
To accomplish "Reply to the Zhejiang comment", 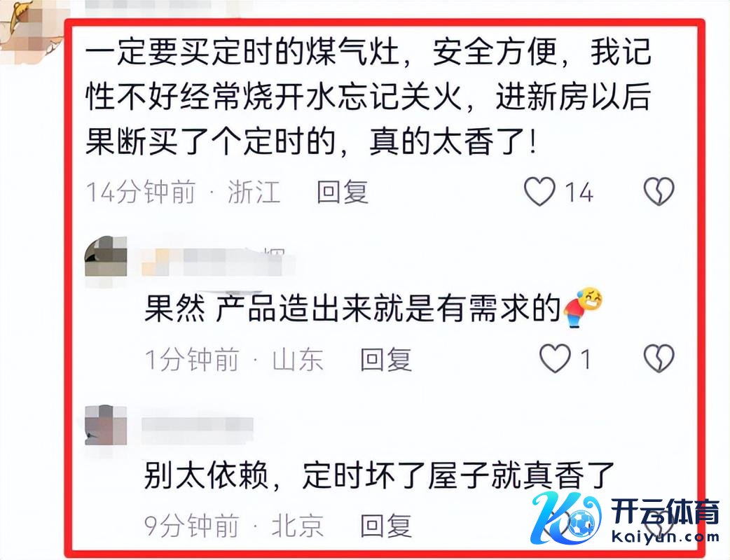I will pyautogui.click(x=343, y=192).
